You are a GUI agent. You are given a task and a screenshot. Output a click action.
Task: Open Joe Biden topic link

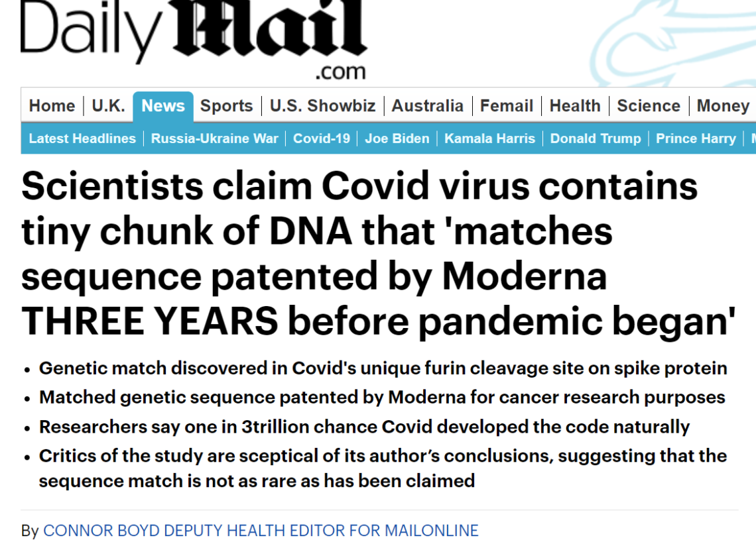tap(397, 138)
